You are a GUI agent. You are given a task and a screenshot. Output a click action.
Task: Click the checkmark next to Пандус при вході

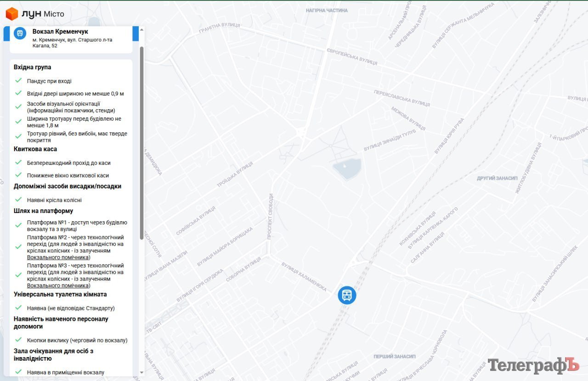18,81
